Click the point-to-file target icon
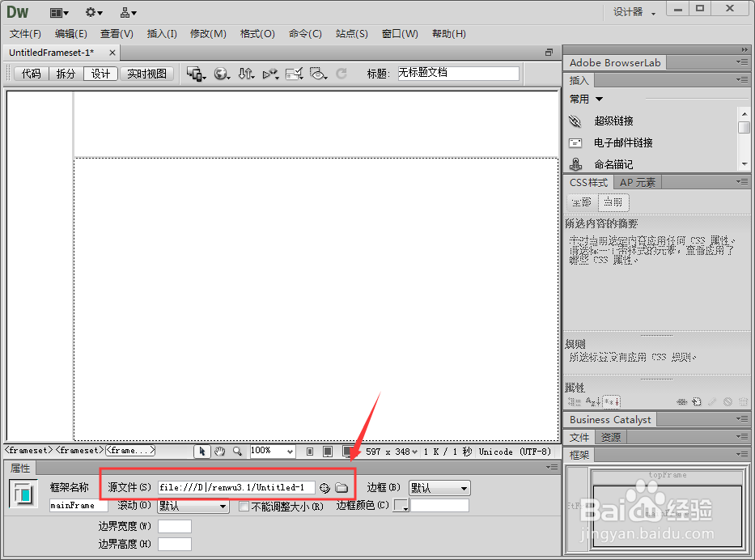The image size is (755, 560). (x=324, y=488)
